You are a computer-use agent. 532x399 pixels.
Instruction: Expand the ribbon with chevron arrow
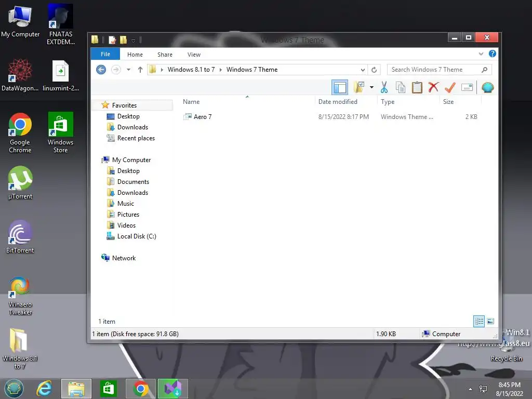click(481, 54)
